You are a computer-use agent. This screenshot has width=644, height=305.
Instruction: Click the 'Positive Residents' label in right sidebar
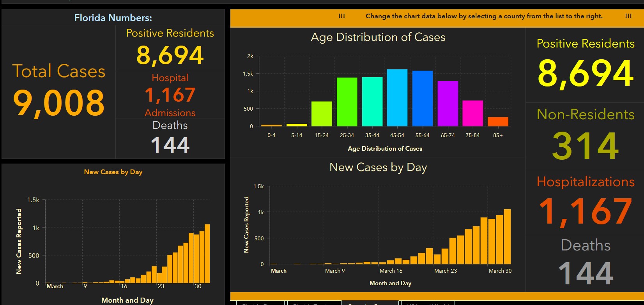(x=586, y=44)
